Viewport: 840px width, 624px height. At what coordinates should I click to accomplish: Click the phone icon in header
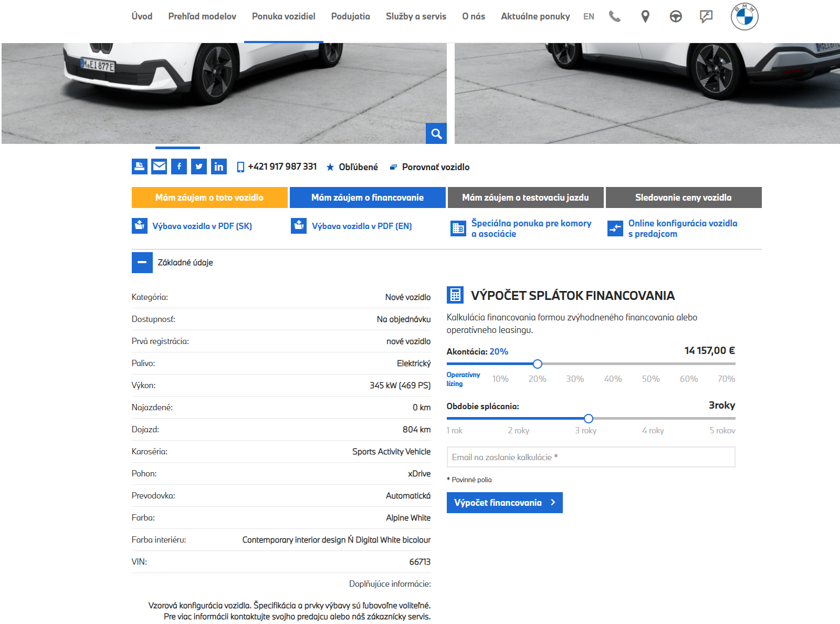coord(615,16)
